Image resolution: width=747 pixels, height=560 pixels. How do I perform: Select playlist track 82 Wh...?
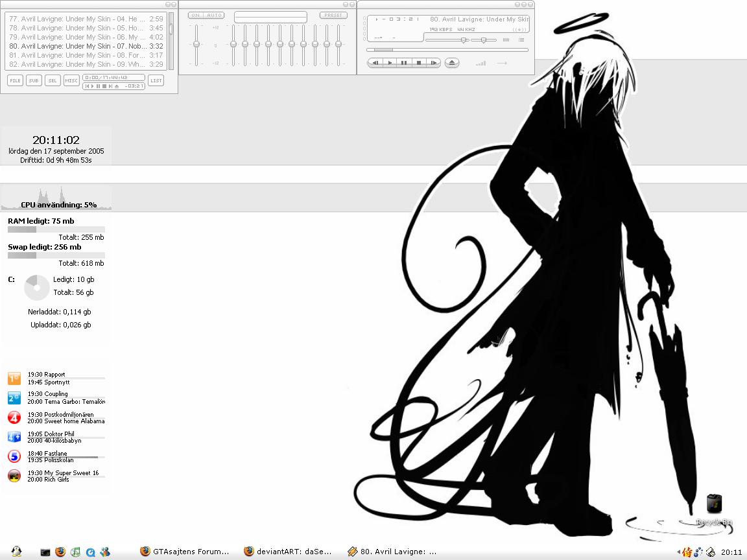pos(86,64)
